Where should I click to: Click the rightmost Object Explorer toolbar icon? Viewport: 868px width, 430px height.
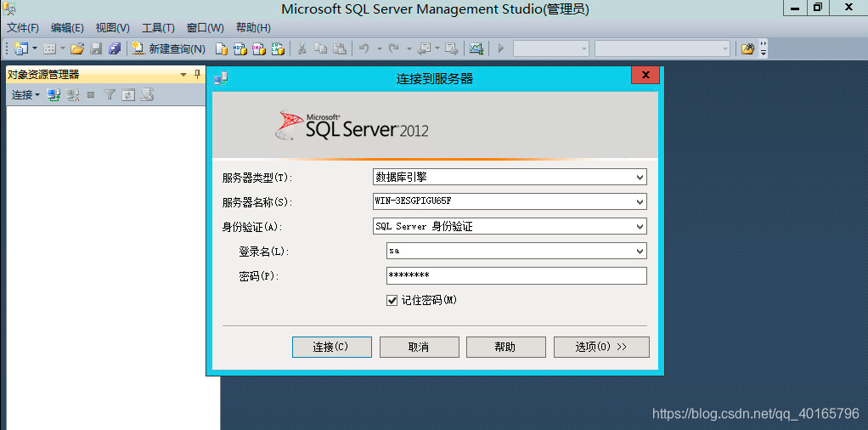click(x=147, y=95)
